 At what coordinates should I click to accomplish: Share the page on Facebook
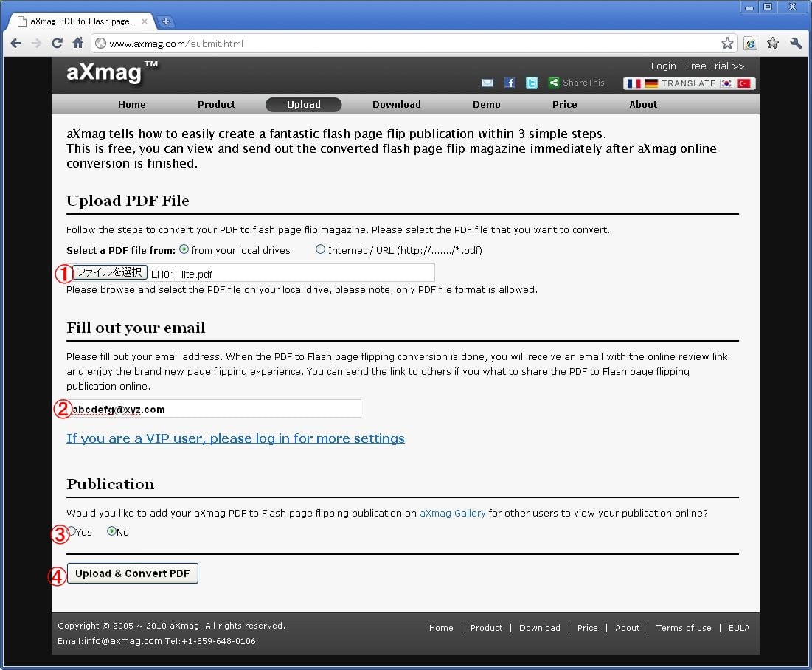510,83
